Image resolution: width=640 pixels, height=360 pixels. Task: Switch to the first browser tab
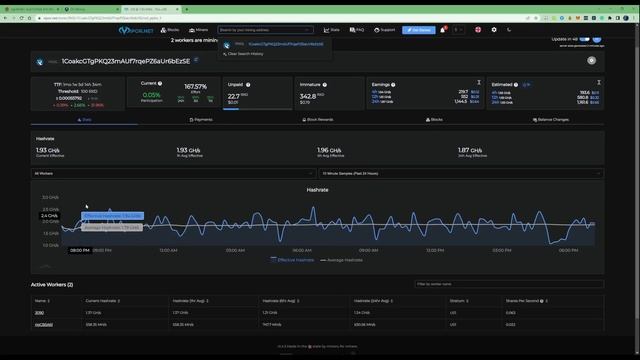[32, 9]
